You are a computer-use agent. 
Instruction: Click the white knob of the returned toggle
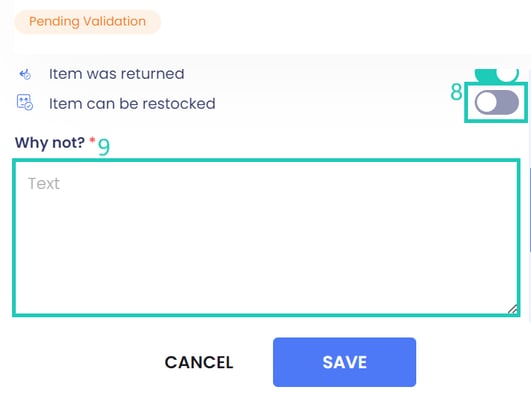click(x=507, y=75)
